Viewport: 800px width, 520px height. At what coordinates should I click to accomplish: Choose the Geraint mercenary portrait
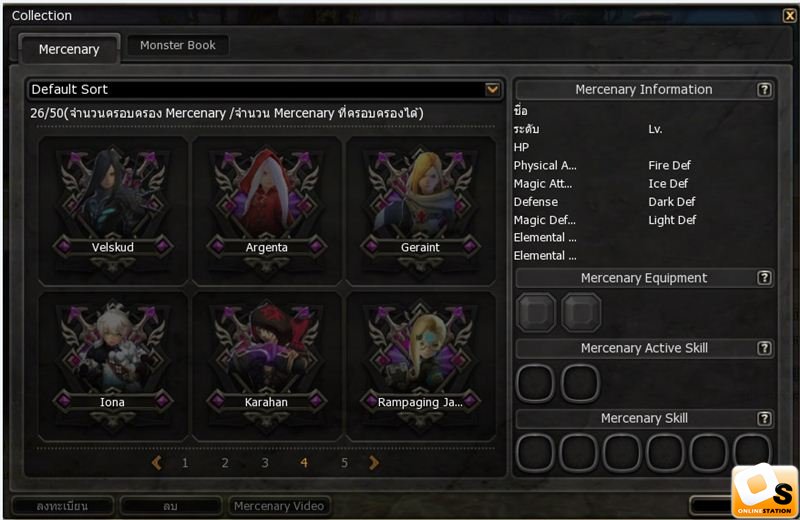tap(420, 210)
